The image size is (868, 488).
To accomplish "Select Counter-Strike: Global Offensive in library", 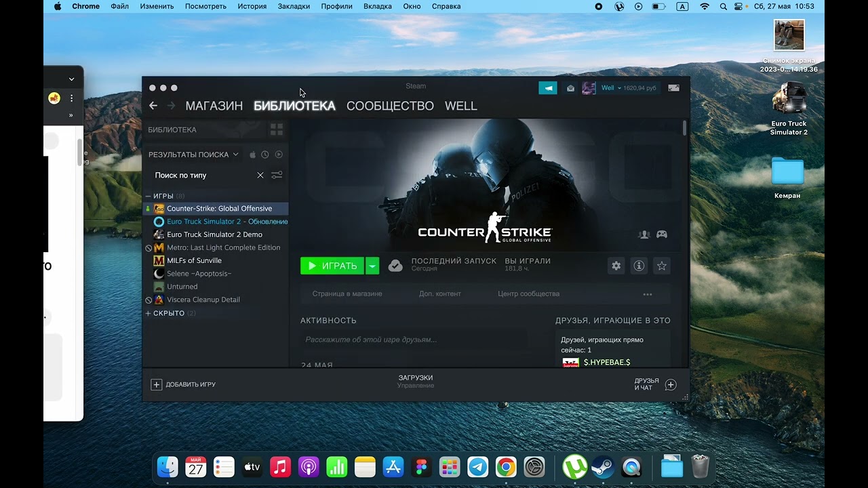I will click(x=216, y=209).
